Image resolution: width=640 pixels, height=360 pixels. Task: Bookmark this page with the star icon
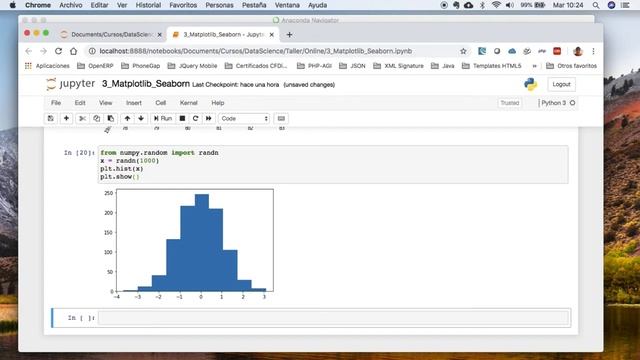463,51
